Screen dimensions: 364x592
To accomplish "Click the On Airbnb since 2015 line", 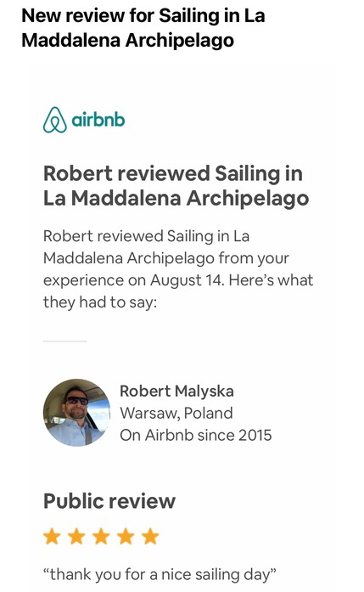I will 196,435.
